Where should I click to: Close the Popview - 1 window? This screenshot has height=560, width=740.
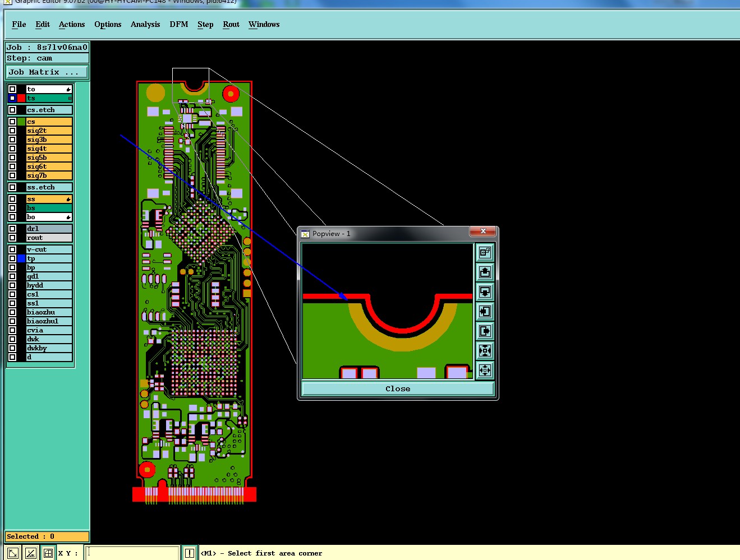[x=482, y=231]
